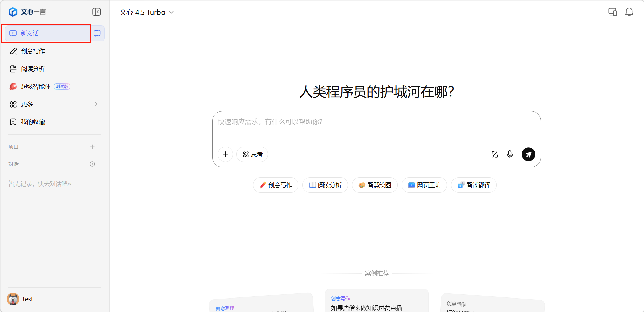Viewport: 644px width, 312px height.
Task: Click the 智慧绘图 shortcut button
Action: pyautogui.click(x=375, y=185)
